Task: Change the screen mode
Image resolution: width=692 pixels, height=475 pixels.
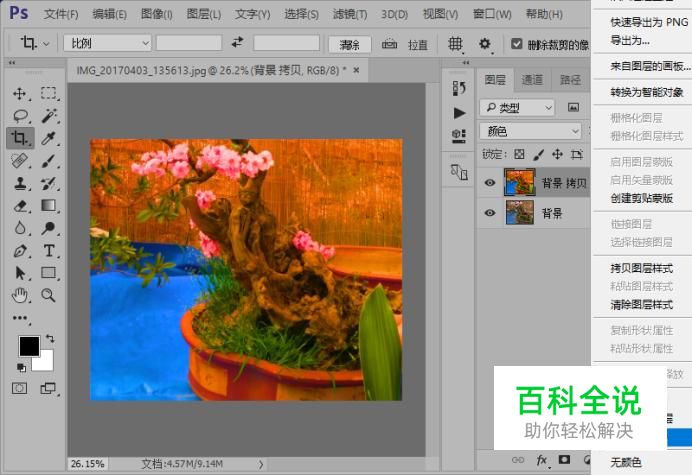Action: pyautogui.click(x=48, y=388)
